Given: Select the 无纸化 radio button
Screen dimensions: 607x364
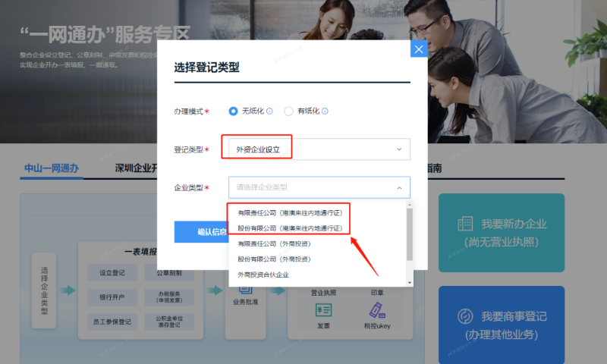Looking at the screenshot, I should 234,111.
